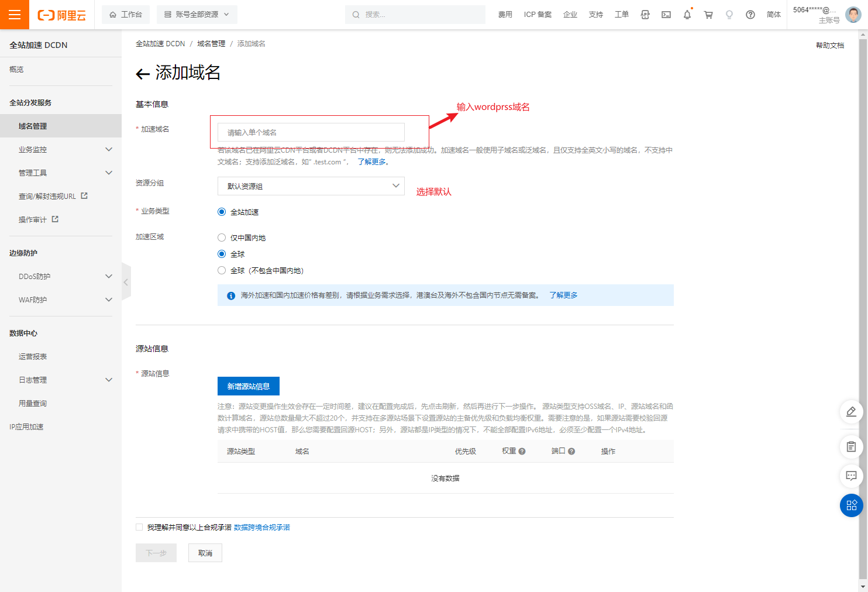This screenshot has width=868, height=592.
Task: Click the back arrow beside 添加域名
Action: pyautogui.click(x=143, y=74)
